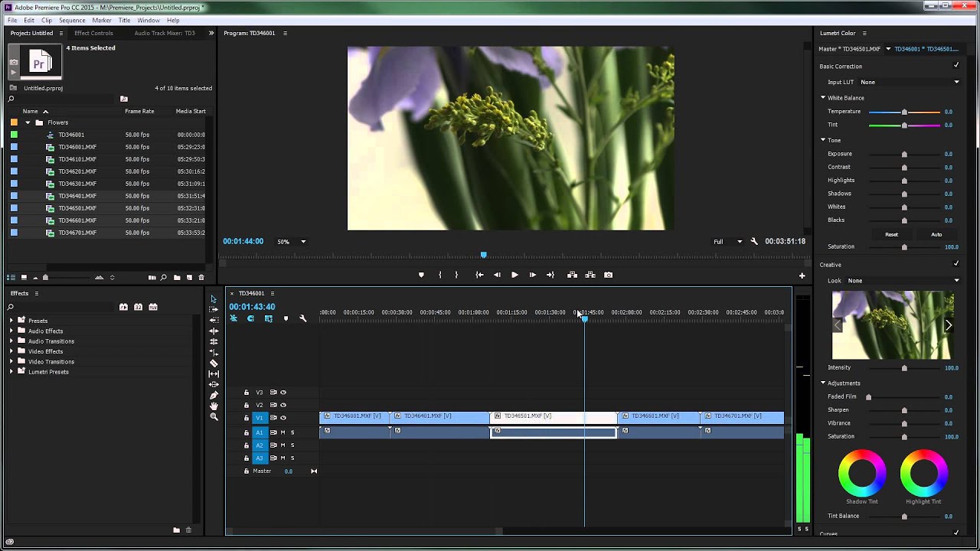Play the sequence in Program monitor
This screenshot has height=551, width=980.
(514, 275)
